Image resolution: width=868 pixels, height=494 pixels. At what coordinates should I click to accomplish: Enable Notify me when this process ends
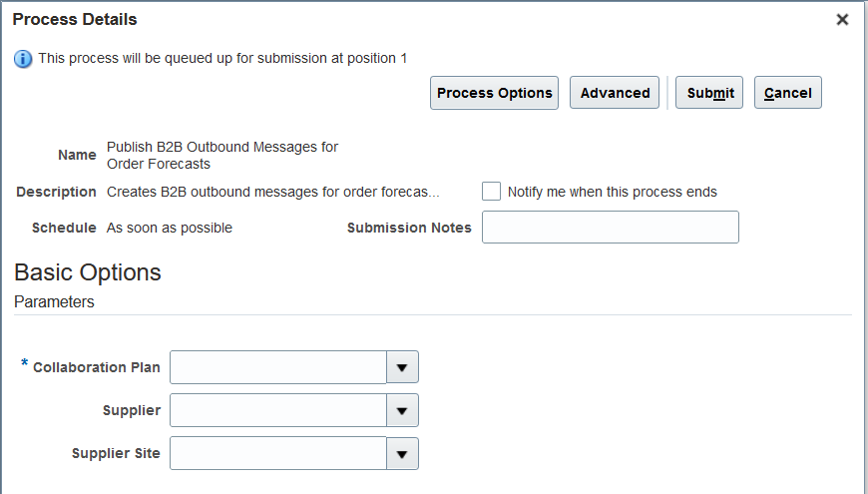(x=491, y=192)
